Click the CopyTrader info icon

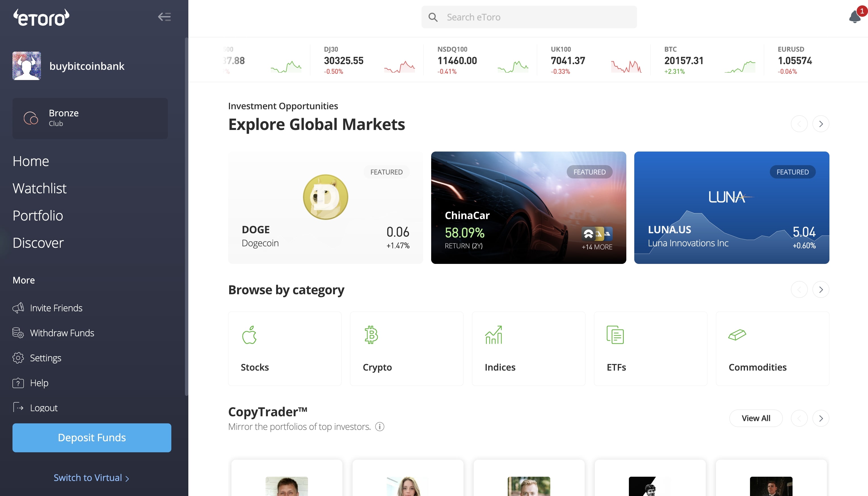(x=380, y=426)
